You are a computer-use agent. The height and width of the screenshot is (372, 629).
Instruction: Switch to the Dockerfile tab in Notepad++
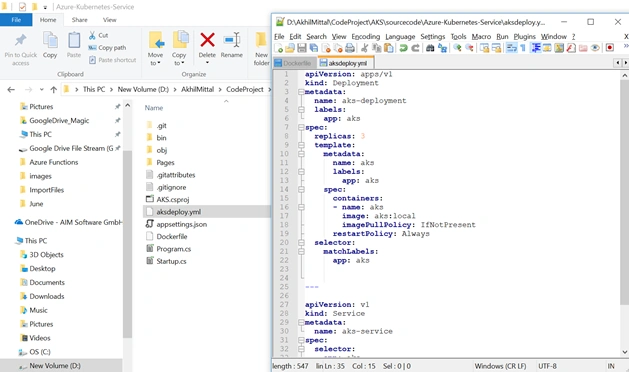click(294, 63)
